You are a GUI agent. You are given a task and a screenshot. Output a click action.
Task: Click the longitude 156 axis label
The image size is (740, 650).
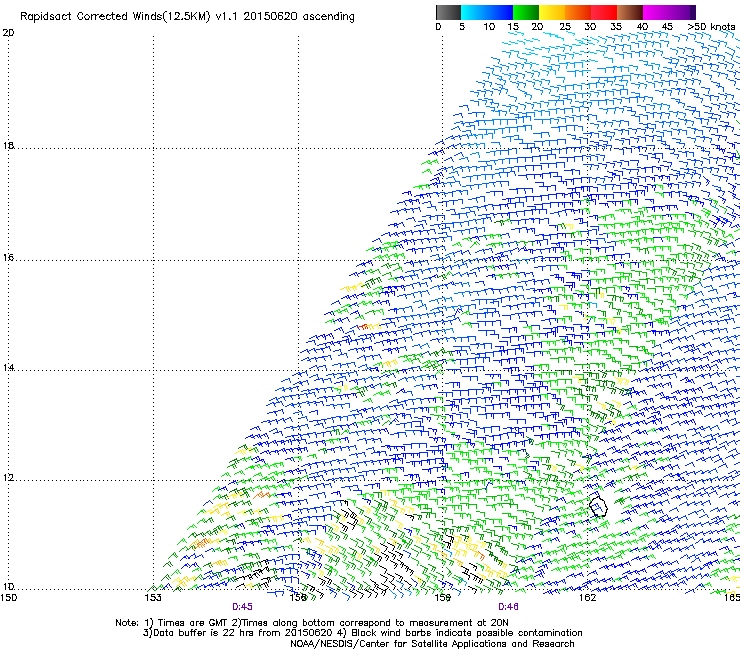point(298,598)
